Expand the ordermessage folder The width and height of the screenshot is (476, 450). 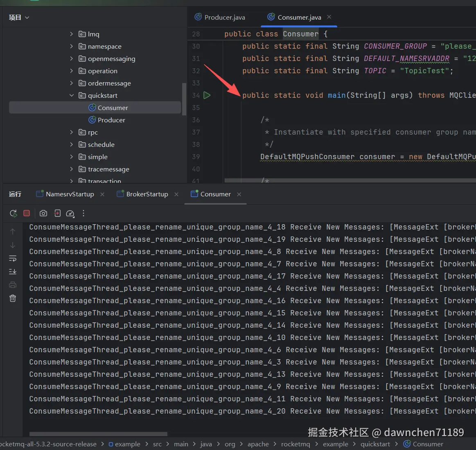click(71, 83)
